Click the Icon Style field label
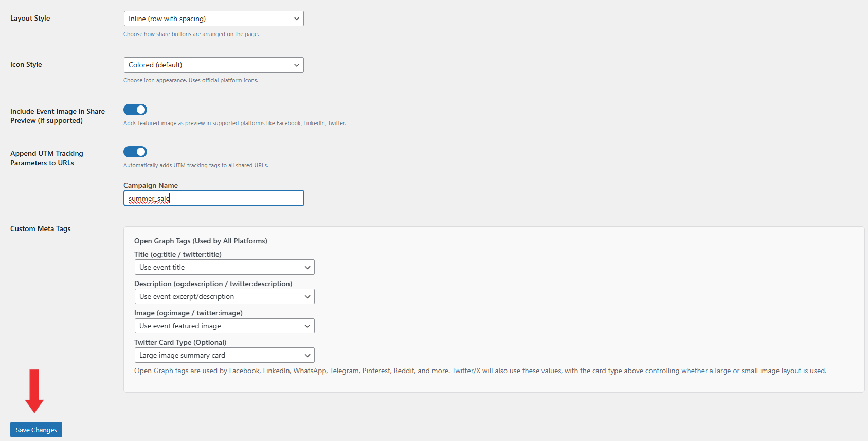This screenshot has width=868, height=441. (x=26, y=64)
